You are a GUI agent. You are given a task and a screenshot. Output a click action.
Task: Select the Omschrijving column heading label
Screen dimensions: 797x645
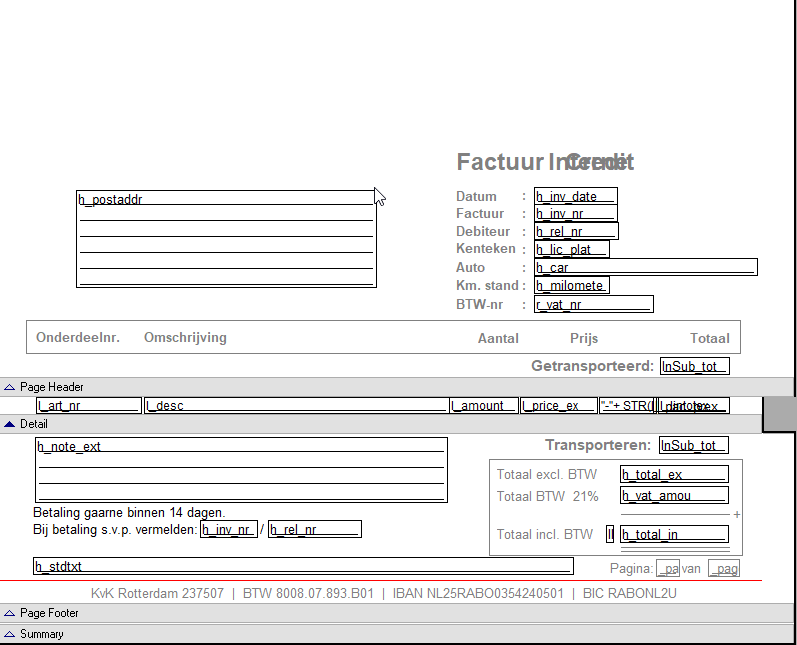point(185,338)
